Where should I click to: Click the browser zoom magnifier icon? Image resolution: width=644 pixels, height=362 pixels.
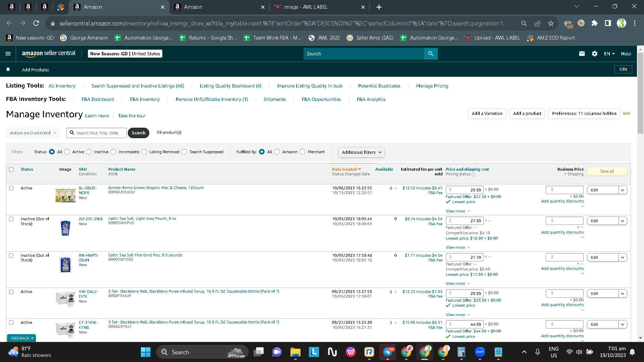[x=524, y=23]
